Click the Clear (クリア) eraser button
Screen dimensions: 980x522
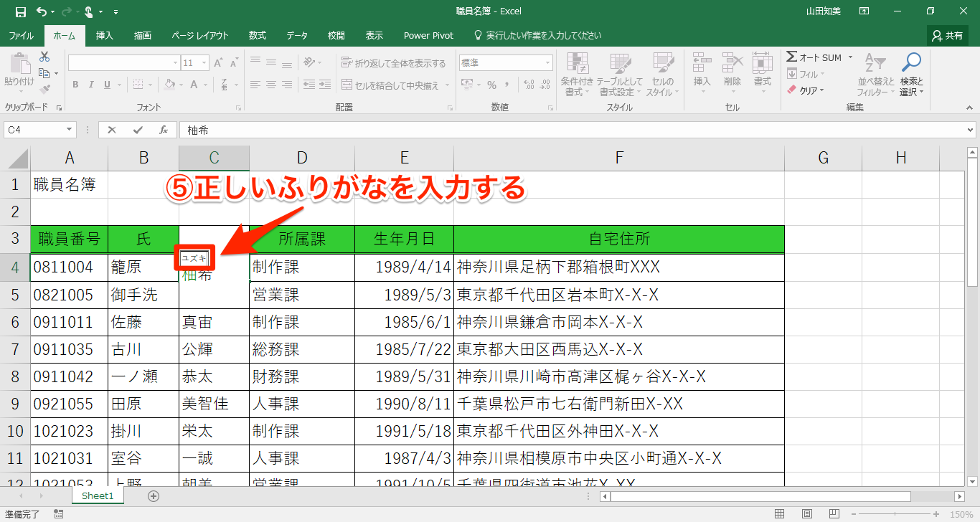pyautogui.click(x=806, y=90)
